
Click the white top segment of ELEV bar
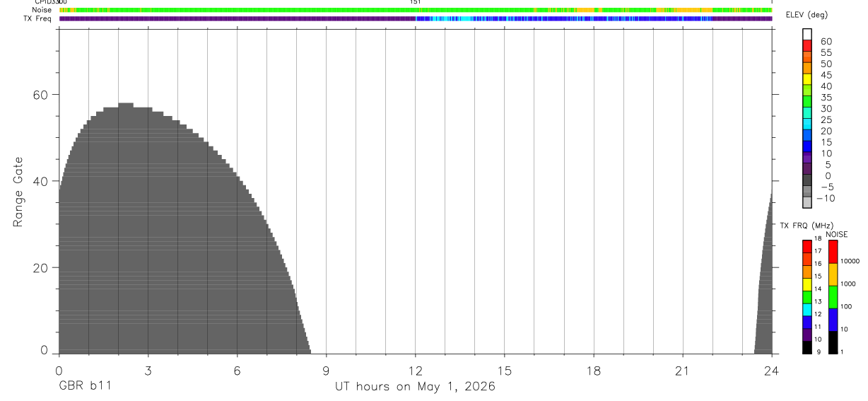(807, 34)
